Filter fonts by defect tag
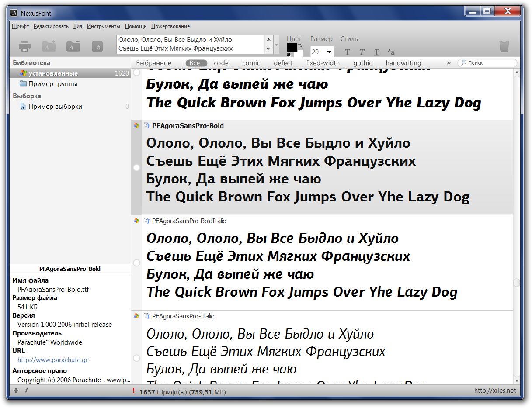Screen dimensions: 532x408 (283, 63)
